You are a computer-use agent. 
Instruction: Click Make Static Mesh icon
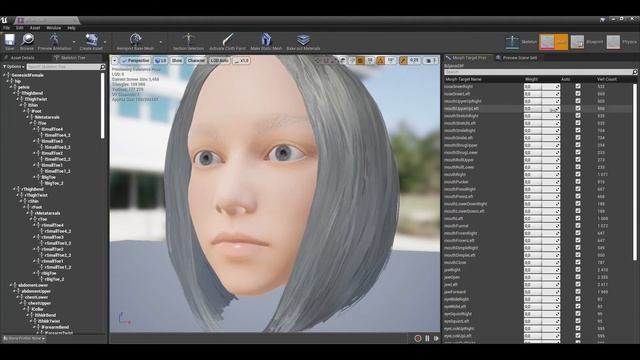click(266, 40)
